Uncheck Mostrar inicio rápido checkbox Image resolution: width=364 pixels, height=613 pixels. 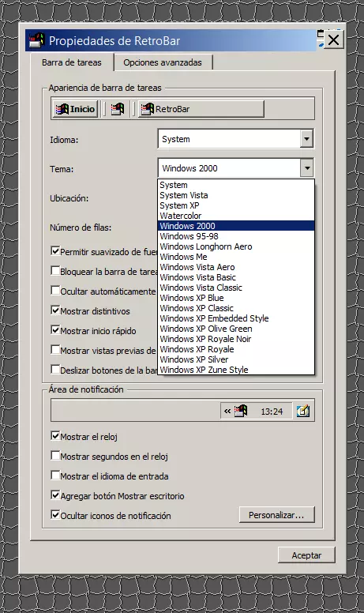pos(55,330)
